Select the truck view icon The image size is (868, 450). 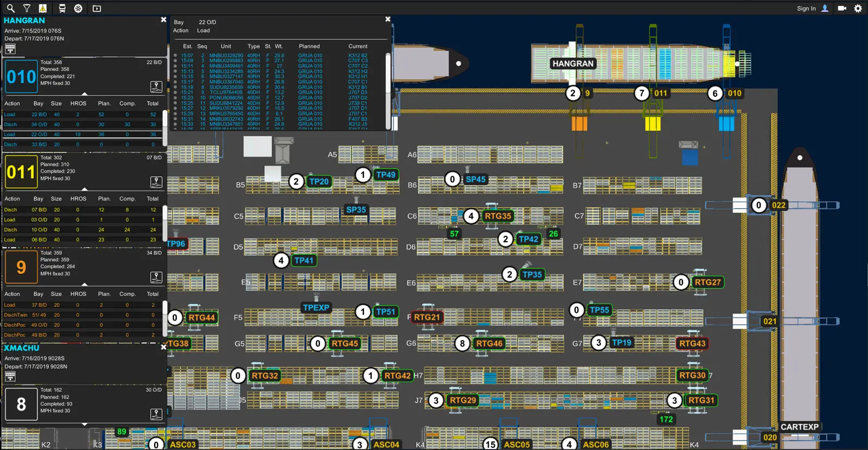[x=62, y=8]
